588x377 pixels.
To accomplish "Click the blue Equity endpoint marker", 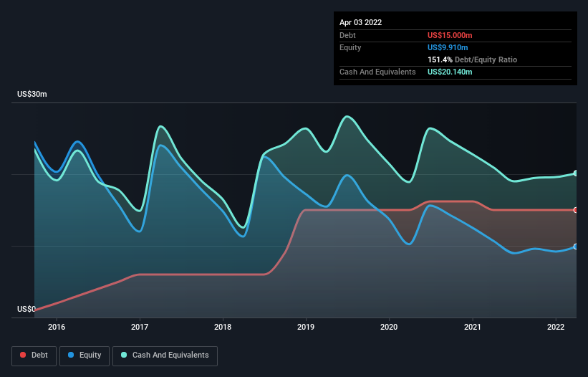I will coord(576,247).
